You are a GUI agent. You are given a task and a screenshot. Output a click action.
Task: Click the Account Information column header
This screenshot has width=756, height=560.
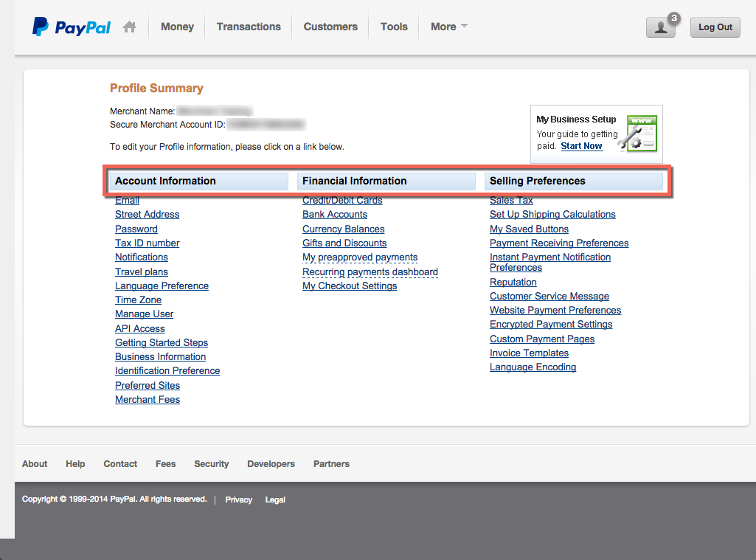[x=198, y=181]
